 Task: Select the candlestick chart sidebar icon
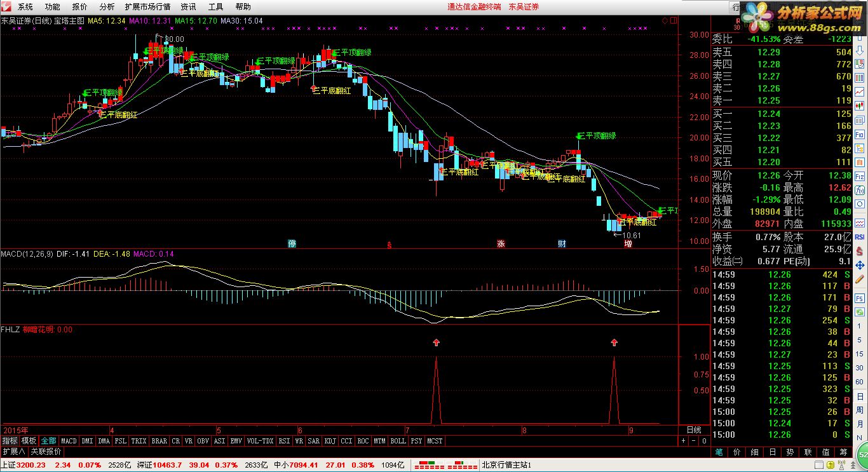click(860, 105)
